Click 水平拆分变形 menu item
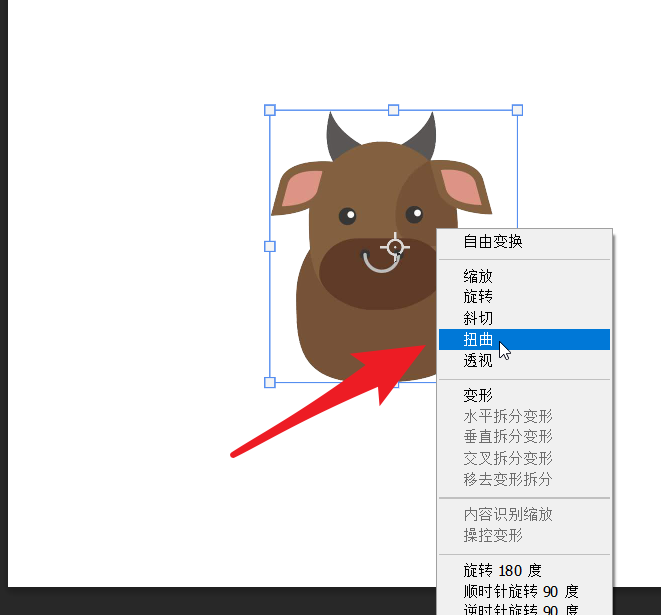The height and width of the screenshot is (615, 661). pos(524,416)
